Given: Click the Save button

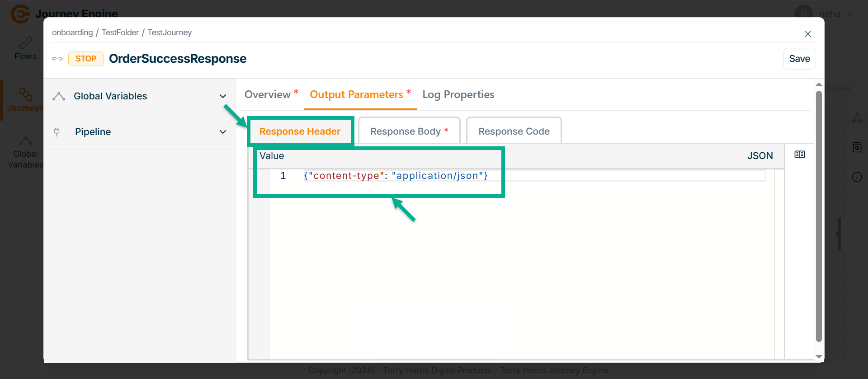Looking at the screenshot, I should 799,59.
